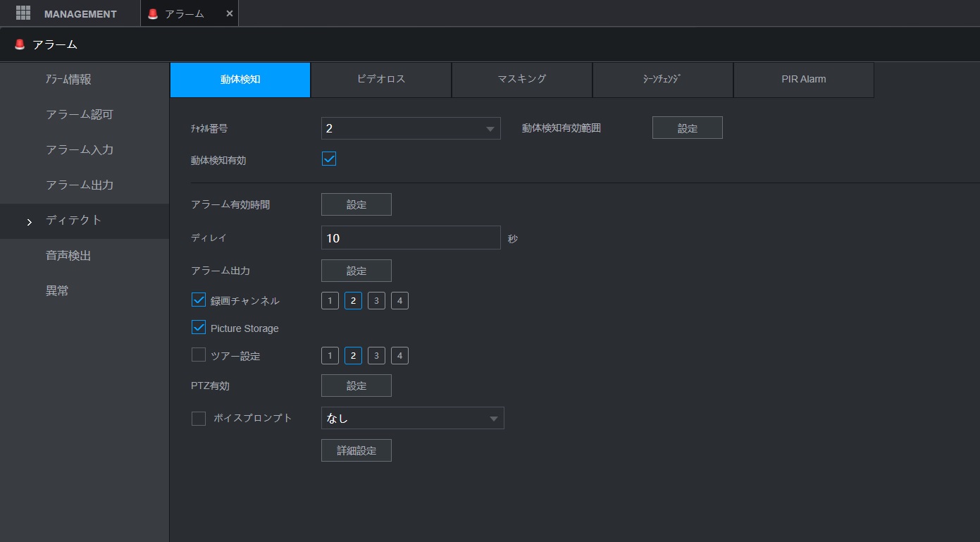
Task: Click the red alarm icon in the アラーム tab
Action: [x=153, y=13]
